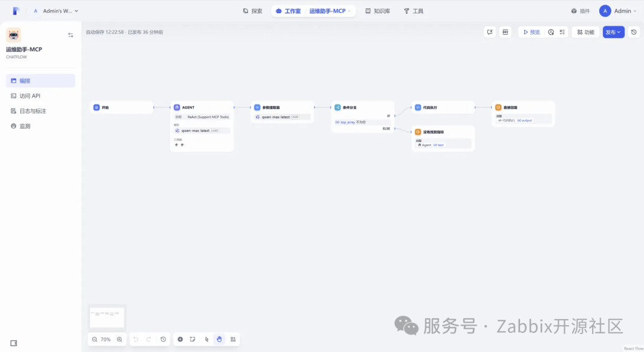Click the minimap thumbnail at bottom left
Screen dimensions: 644x352
click(107, 317)
